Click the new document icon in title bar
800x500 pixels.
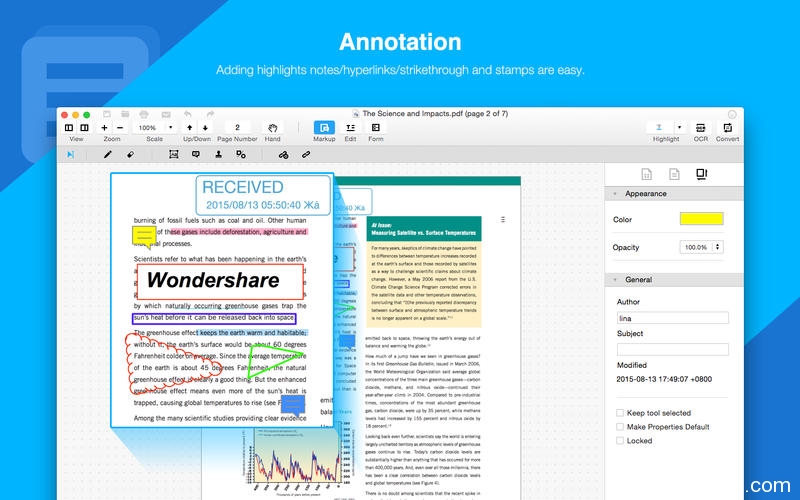[x=107, y=114]
